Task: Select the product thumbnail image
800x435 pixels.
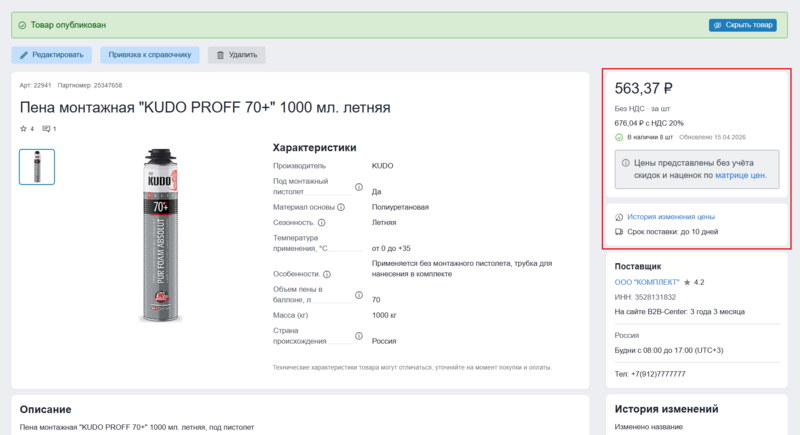Action: [37, 167]
